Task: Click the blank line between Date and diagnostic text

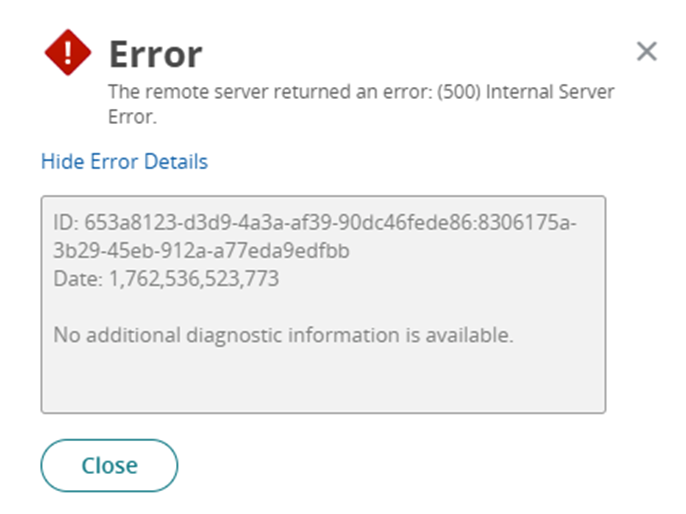Action: 322,307
